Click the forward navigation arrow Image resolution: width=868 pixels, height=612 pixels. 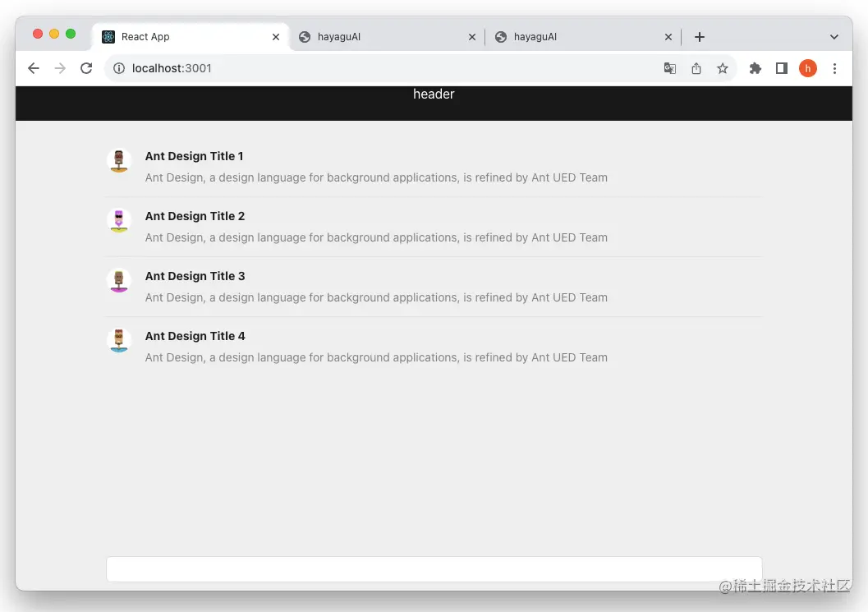point(60,68)
